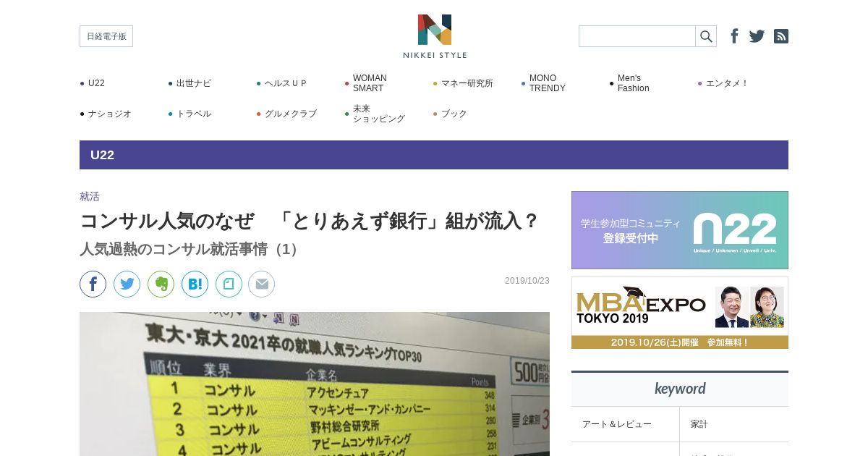Screen dimensions: 868x456
Task: Open the MBA EXPO TOKYO 2019 banner
Action: (680, 313)
